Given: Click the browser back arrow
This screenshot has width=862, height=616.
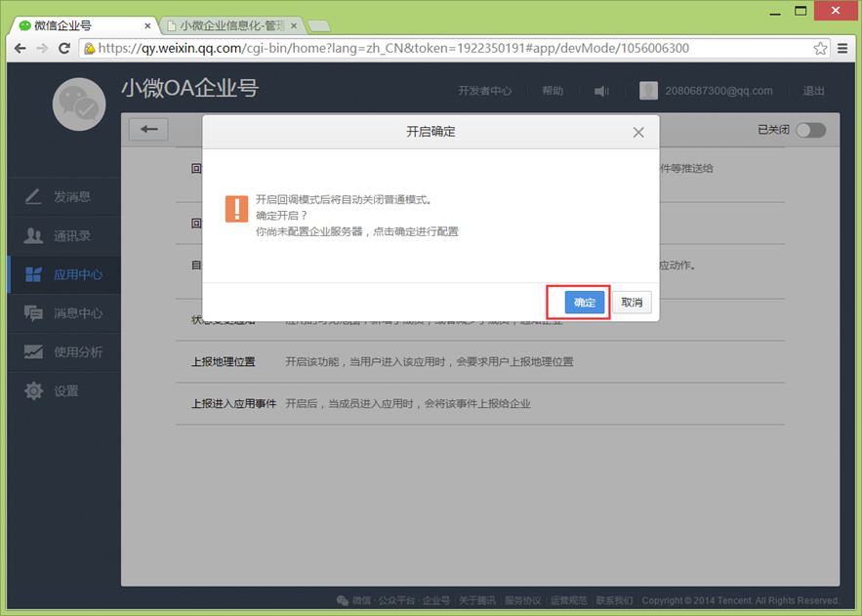Looking at the screenshot, I should 21,49.
